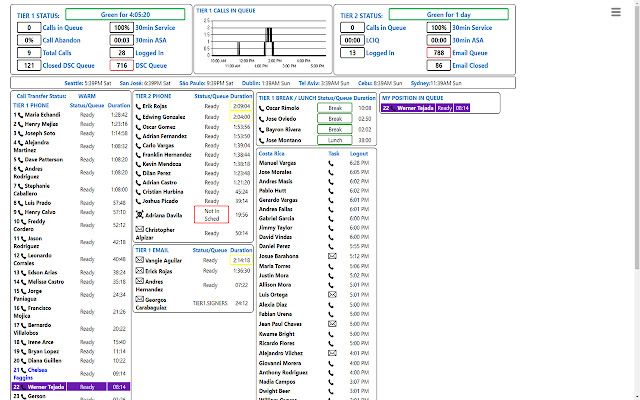This screenshot has height=400, width=640.
Task: Click the Lunch status button for Jose Montano
Action: pos(335,141)
